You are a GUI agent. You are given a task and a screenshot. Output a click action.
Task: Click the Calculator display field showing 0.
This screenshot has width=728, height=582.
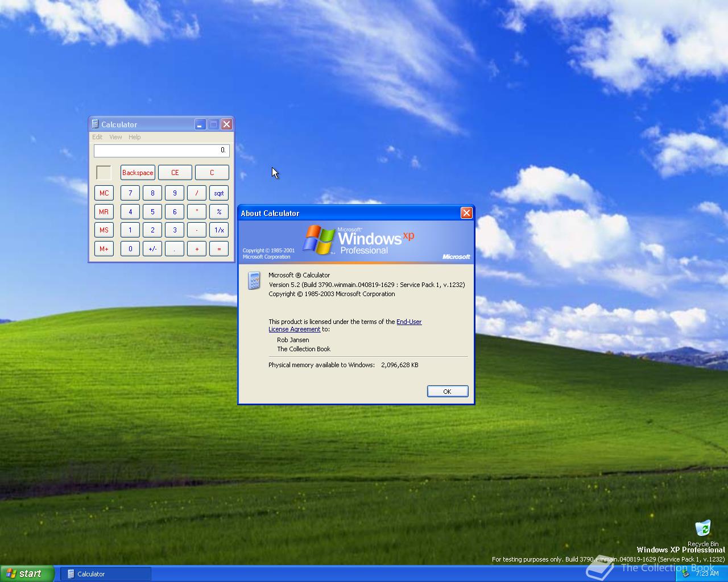[162, 150]
